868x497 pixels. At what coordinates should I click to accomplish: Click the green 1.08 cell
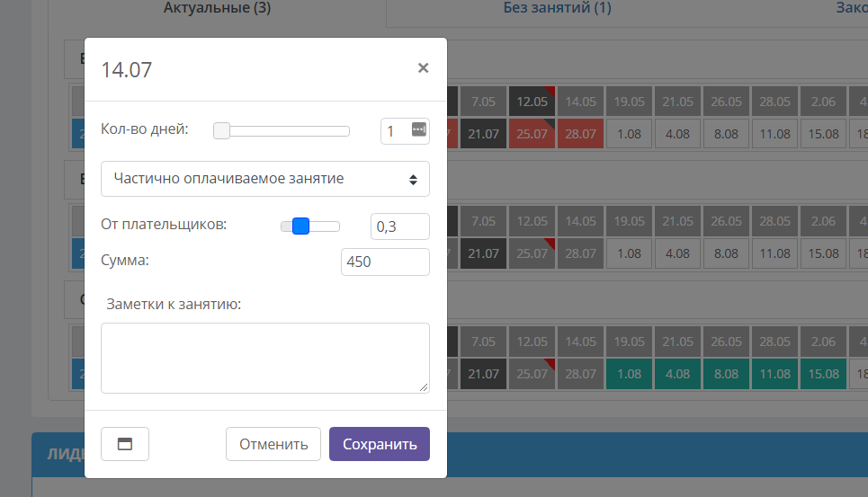click(630, 374)
